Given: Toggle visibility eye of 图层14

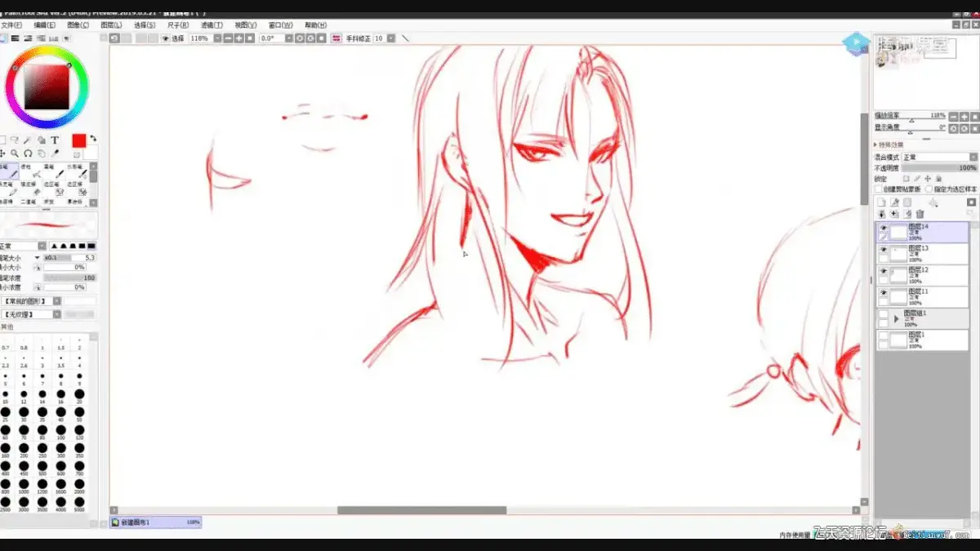Looking at the screenshot, I should tap(883, 228).
